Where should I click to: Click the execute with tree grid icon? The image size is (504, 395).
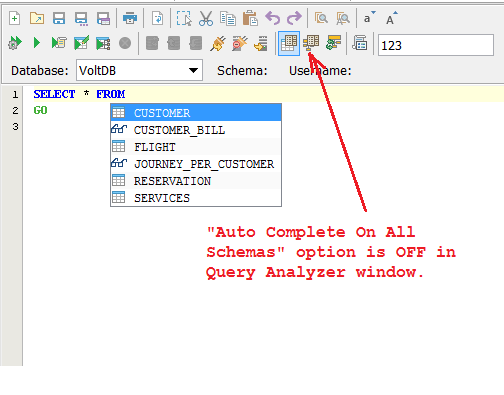click(103, 43)
